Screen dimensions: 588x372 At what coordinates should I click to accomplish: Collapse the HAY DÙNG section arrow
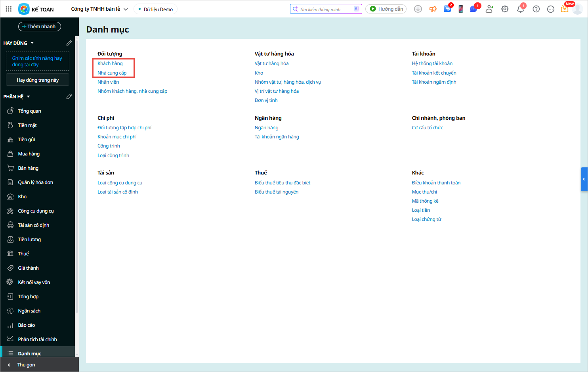(32, 43)
